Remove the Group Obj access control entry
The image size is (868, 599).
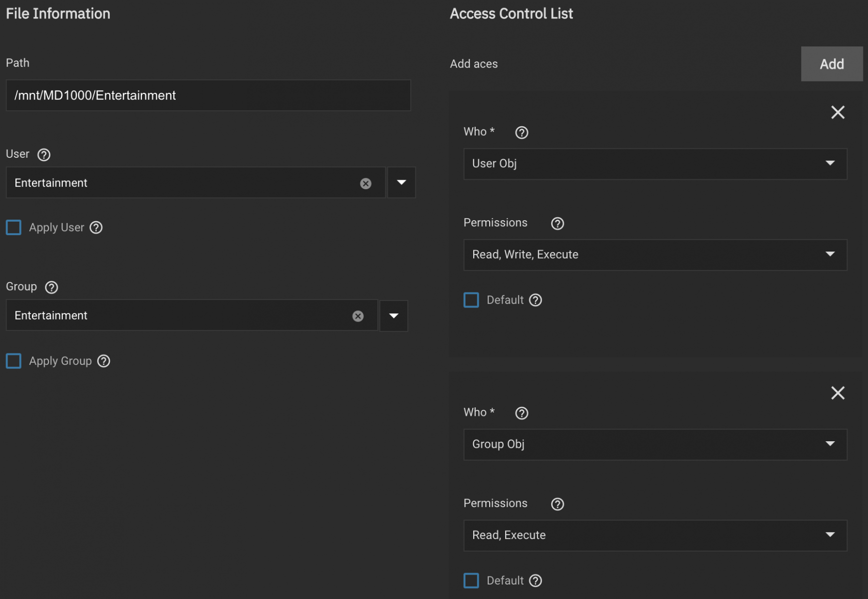(838, 393)
